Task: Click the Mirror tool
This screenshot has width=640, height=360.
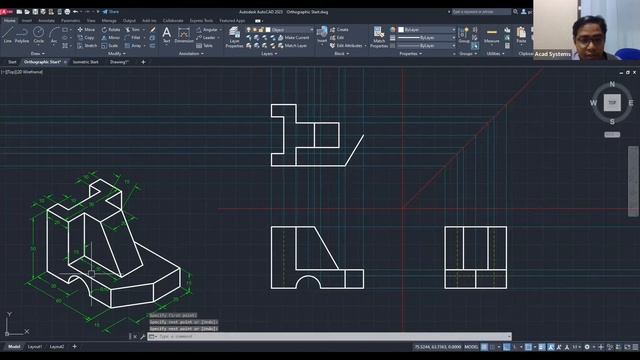Action: 111,38
